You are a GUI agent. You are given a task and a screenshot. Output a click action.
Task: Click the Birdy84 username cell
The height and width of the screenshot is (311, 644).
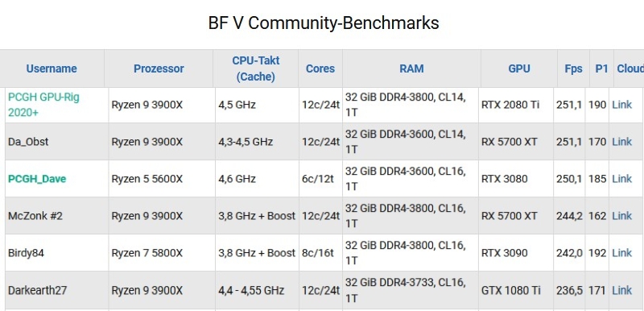[x=56, y=253]
